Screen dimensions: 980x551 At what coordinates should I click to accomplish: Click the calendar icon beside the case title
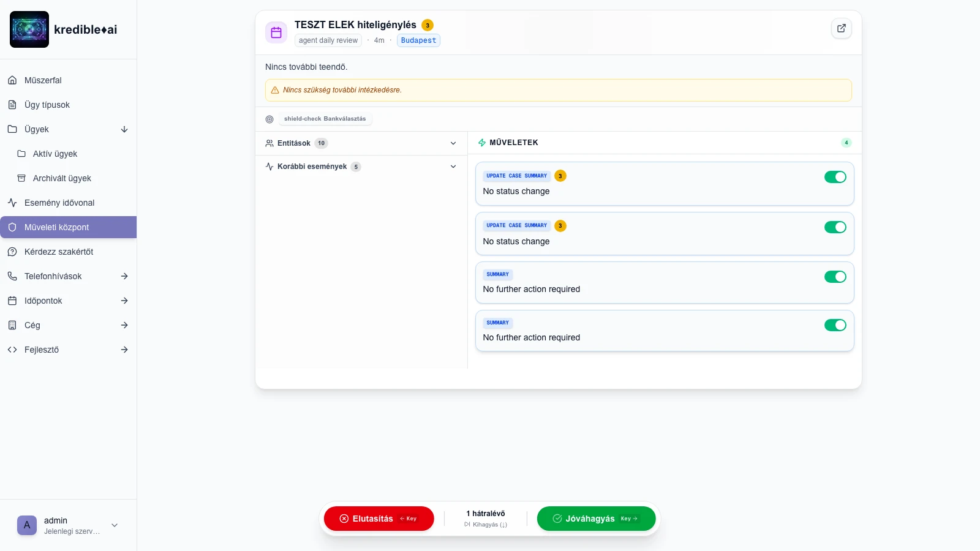pyautogui.click(x=276, y=32)
